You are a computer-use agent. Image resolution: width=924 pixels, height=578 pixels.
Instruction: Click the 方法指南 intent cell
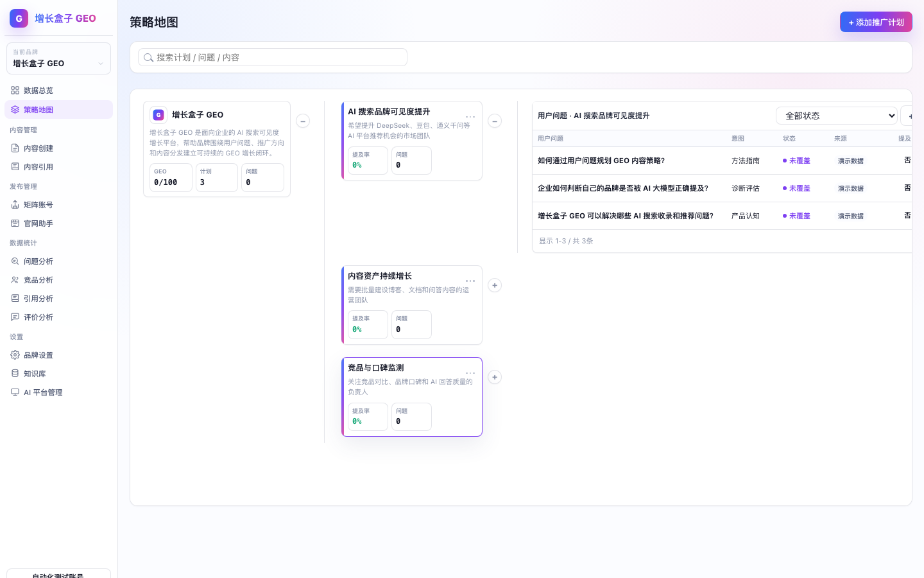746,161
